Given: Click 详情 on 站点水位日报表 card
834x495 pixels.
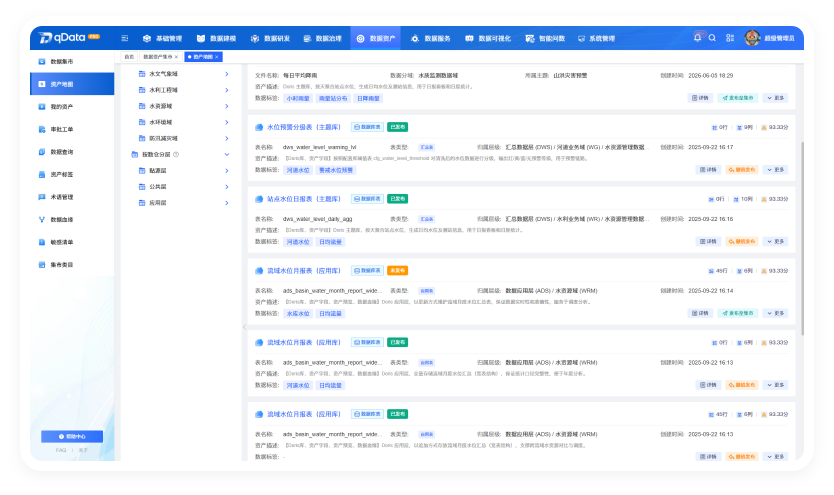Looking at the screenshot, I should click(x=708, y=241).
